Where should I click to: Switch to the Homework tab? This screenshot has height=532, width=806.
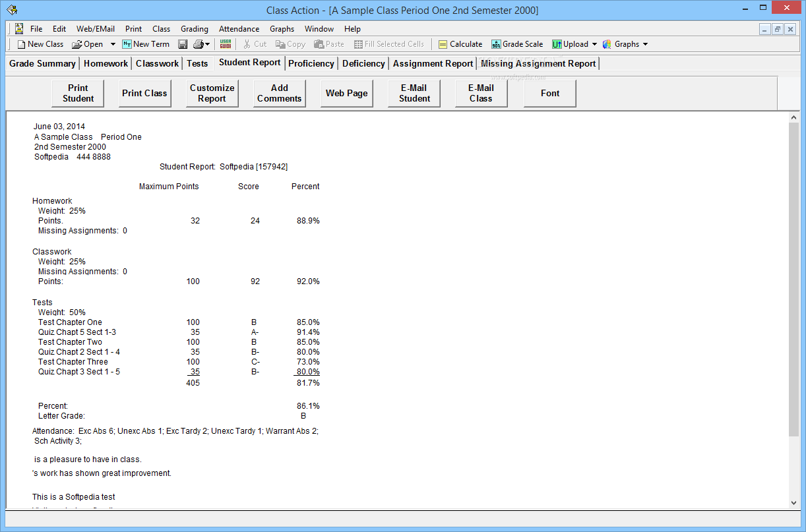coord(106,64)
